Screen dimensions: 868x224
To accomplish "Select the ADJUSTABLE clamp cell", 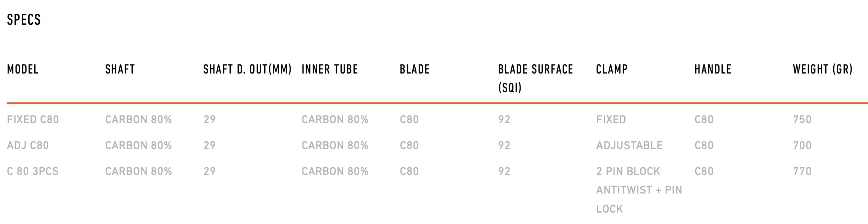I will pos(629,145).
